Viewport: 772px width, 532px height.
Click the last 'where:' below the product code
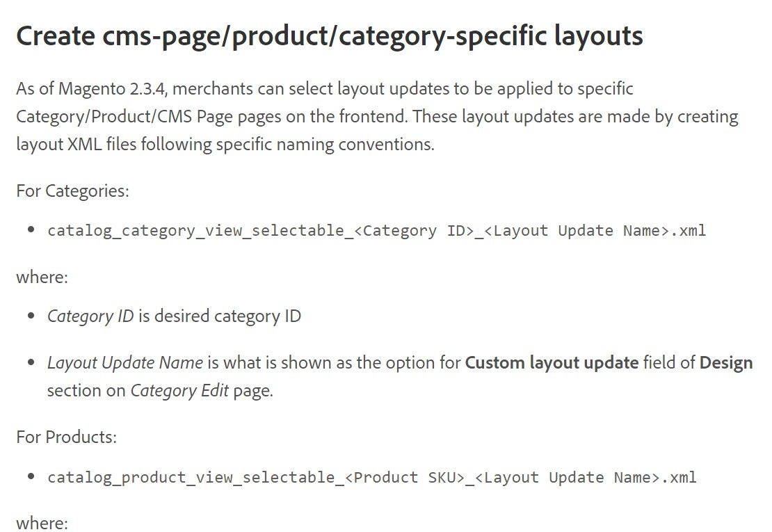[42, 522]
